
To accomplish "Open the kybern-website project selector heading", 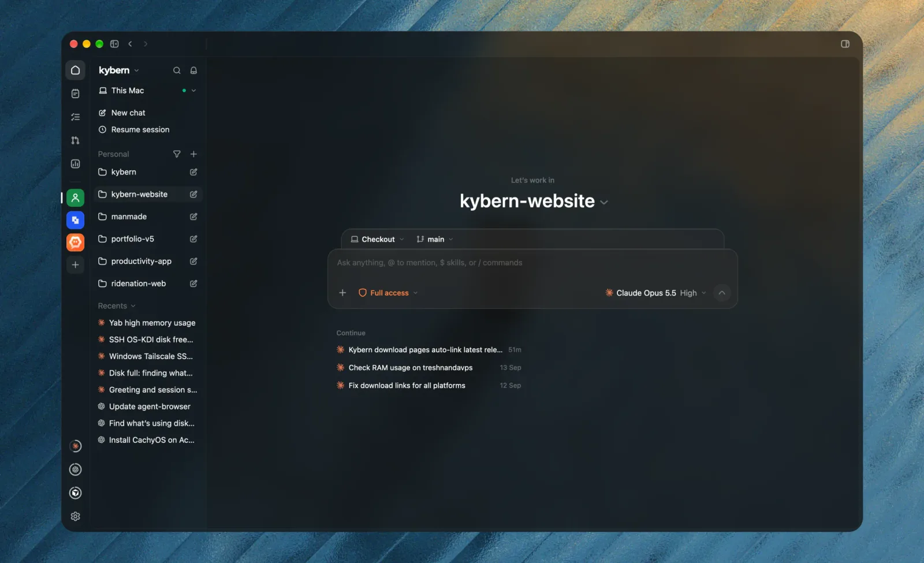I will click(x=534, y=201).
